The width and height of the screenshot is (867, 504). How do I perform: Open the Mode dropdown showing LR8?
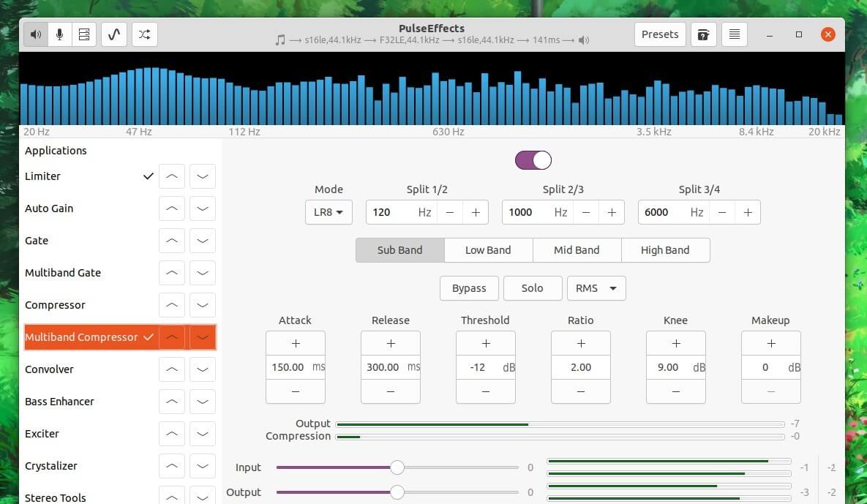click(329, 212)
